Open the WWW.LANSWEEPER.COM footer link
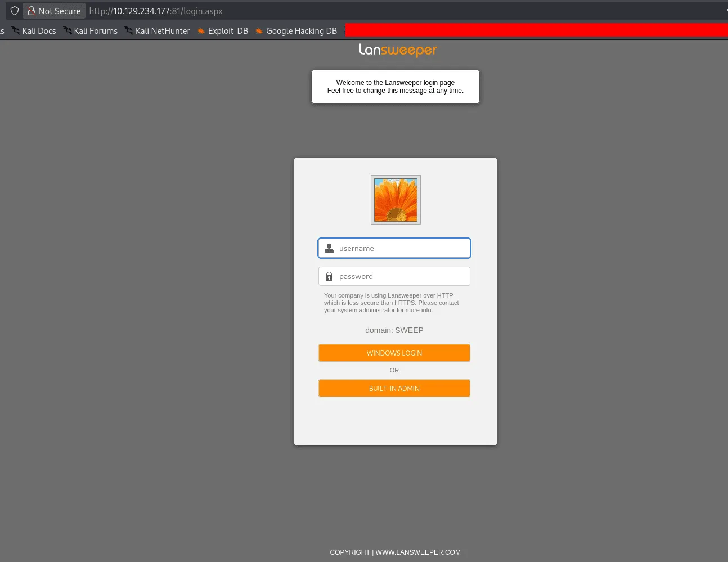Image resolution: width=728 pixels, height=562 pixels. [x=418, y=552]
